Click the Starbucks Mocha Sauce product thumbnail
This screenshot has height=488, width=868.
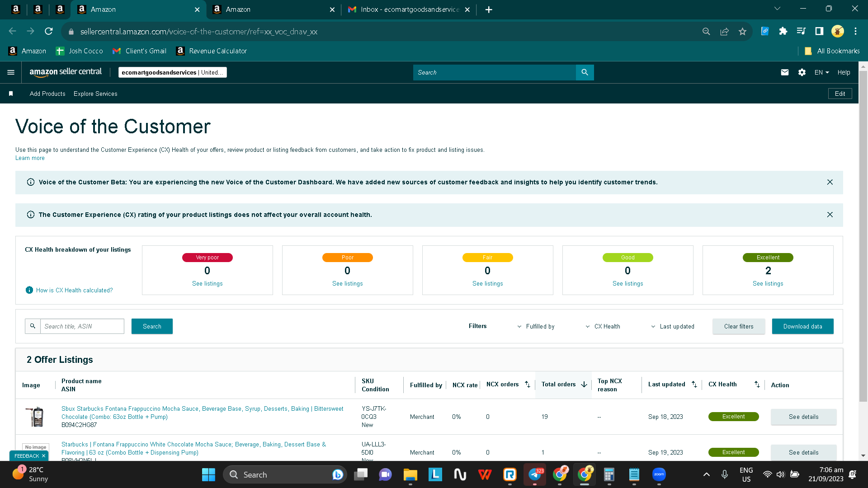pyautogui.click(x=36, y=416)
